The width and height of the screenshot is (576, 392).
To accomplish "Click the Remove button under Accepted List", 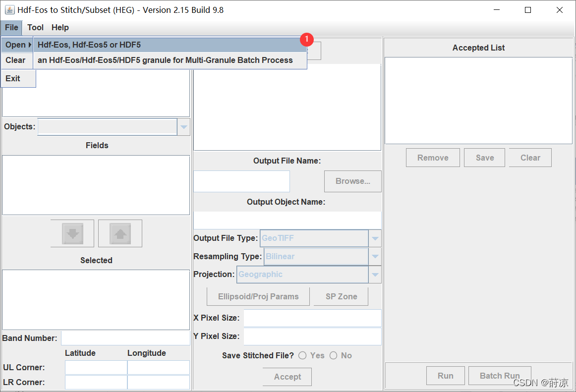I will click(x=433, y=158).
